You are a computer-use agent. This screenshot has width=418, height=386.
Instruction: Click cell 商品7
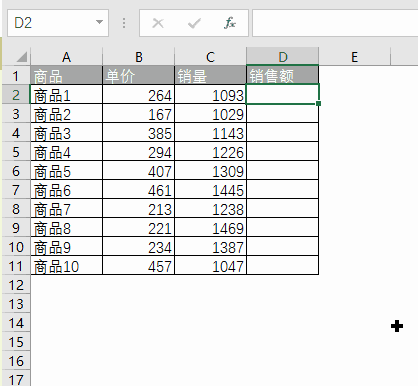point(66,208)
